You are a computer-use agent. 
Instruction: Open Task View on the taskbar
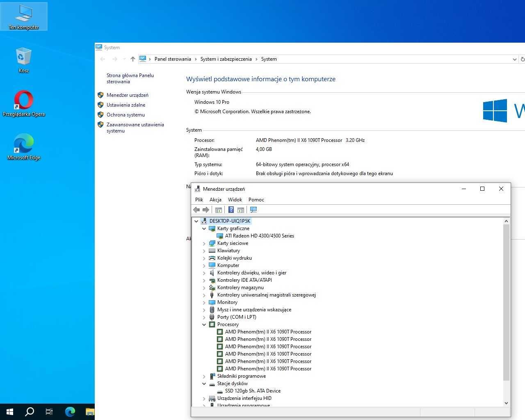click(49, 412)
